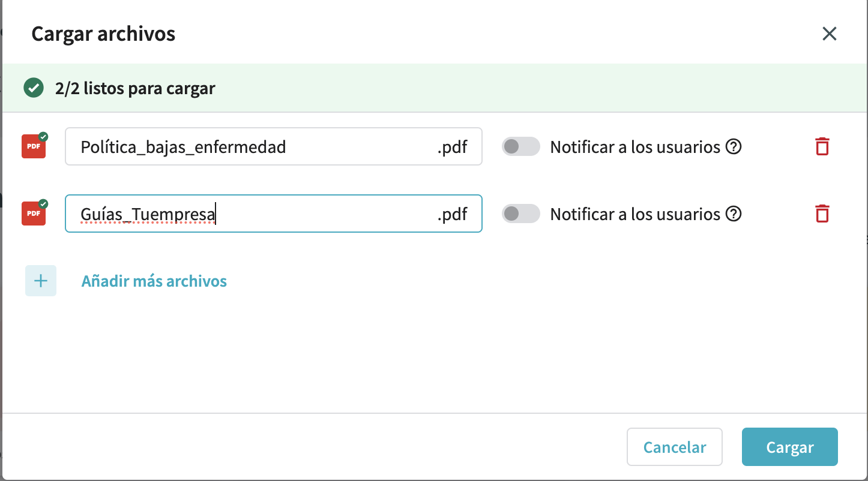This screenshot has width=868, height=481.
Task: Click the plus icon to add files
Action: [x=41, y=281]
